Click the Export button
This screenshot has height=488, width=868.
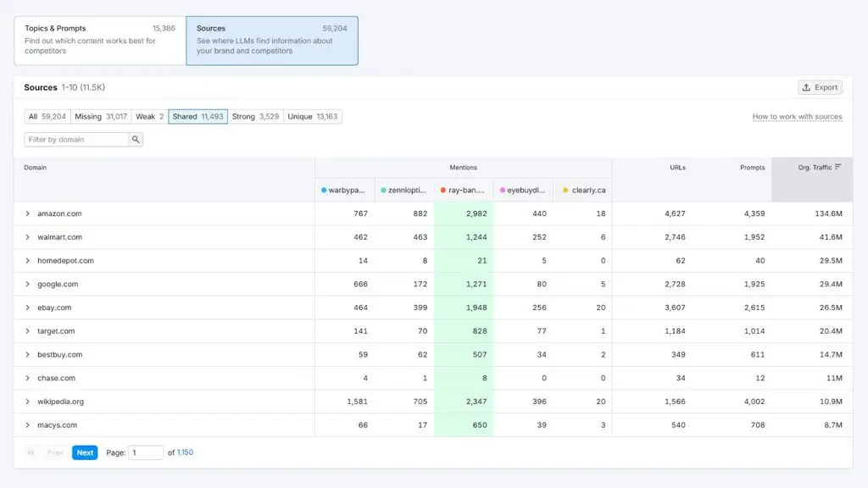point(820,87)
